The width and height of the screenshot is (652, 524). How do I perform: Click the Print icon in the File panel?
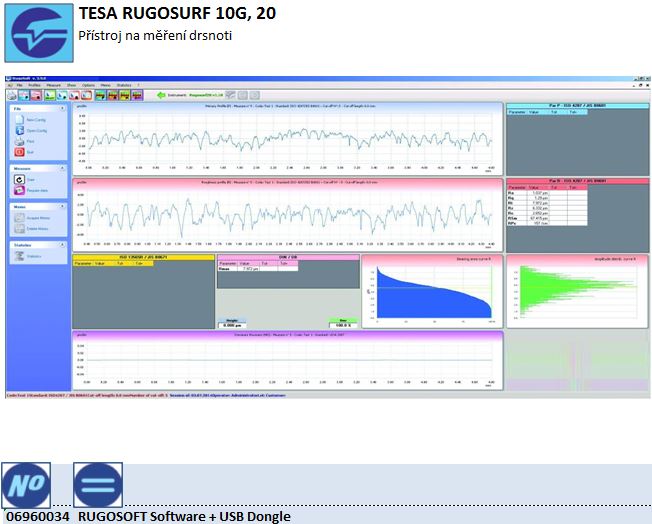[x=20, y=141]
